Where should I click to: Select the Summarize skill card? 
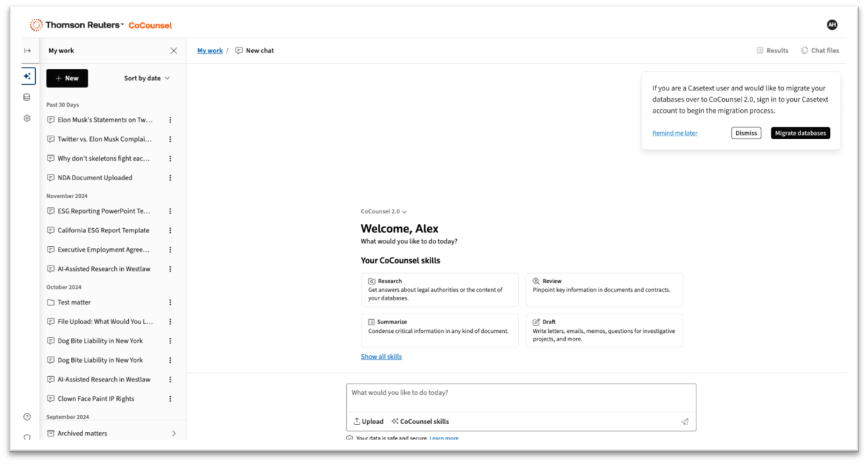click(440, 331)
